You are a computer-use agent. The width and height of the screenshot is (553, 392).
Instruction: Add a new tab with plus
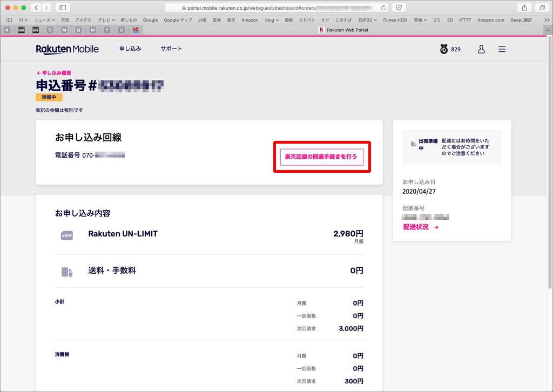[548, 30]
